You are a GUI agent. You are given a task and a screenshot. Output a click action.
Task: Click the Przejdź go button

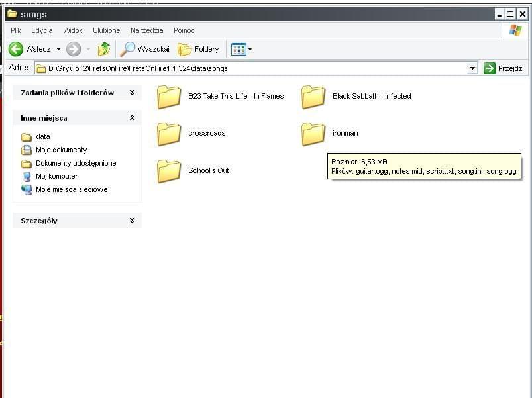503,68
